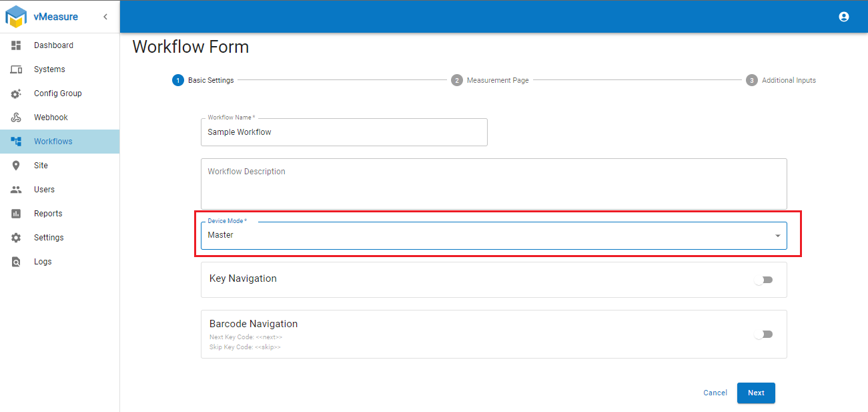Click the Cancel link
Image resolution: width=868 pixels, height=412 pixels.
(715, 393)
